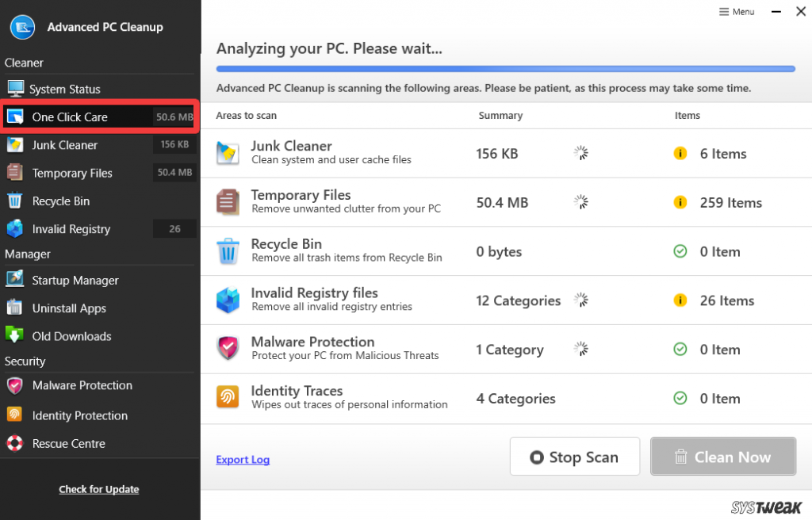Select One Click Care in the sidebar
The width and height of the screenshot is (812, 520).
pyautogui.click(x=99, y=117)
